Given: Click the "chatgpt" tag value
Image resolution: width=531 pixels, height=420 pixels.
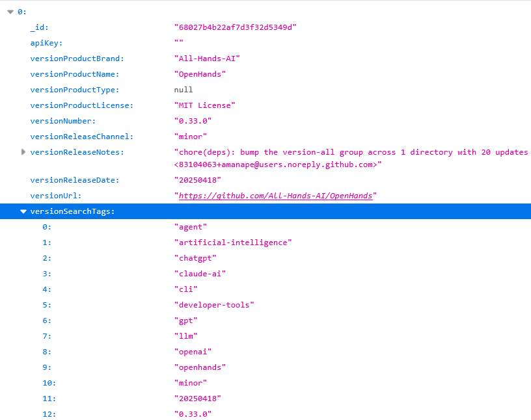Looking at the screenshot, I should 195,258.
